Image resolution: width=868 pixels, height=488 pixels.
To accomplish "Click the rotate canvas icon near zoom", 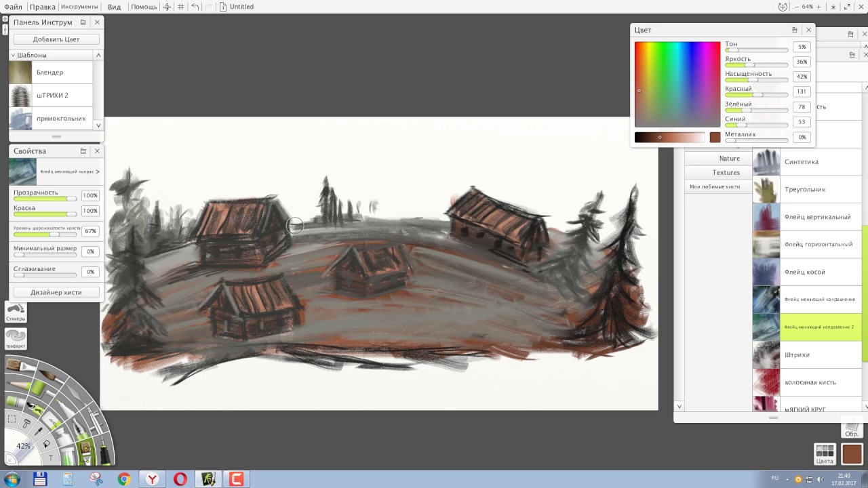I will click(x=783, y=7).
